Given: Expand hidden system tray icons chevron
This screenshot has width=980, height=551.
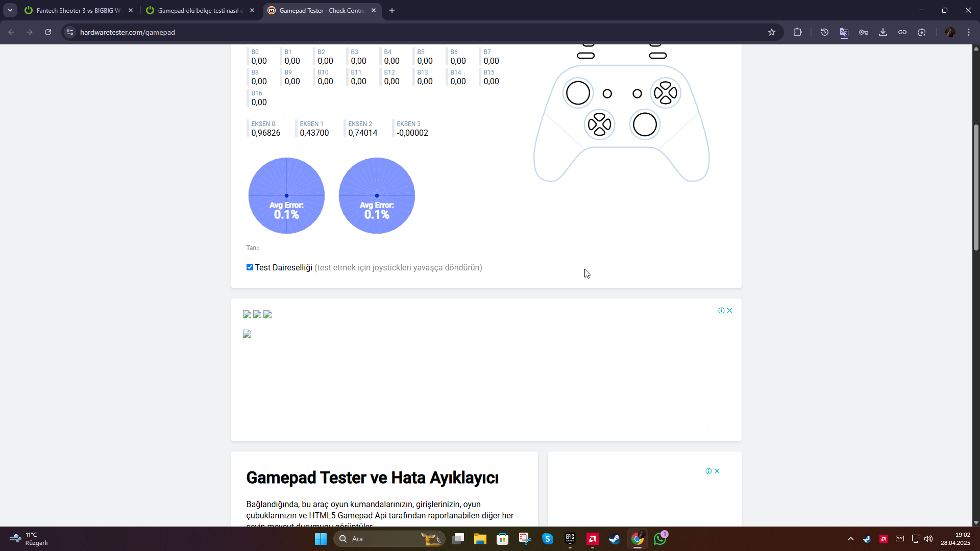Looking at the screenshot, I should pos(850,539).
